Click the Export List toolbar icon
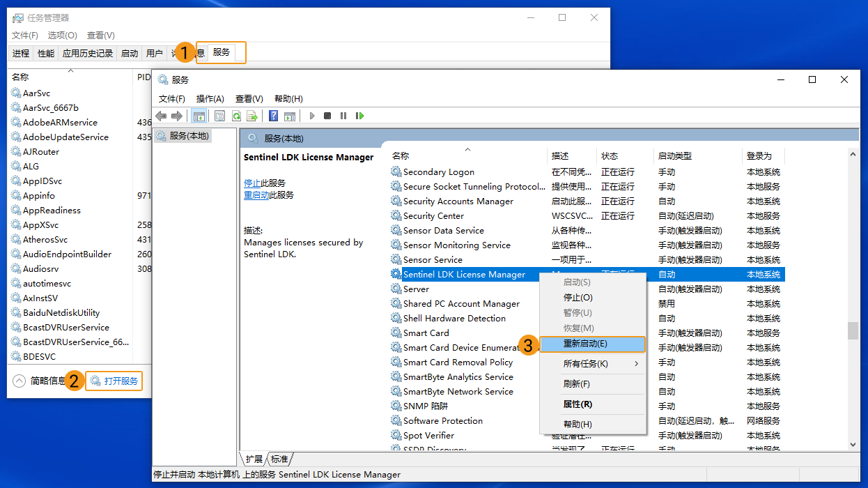The height and width of the screenshot is (488, 868). [252, 116]
